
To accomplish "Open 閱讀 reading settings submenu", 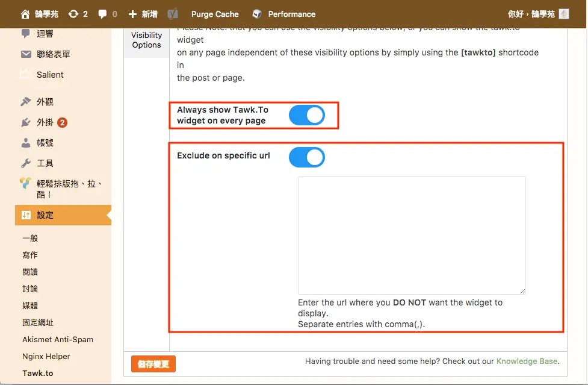I will click(30, 272).
